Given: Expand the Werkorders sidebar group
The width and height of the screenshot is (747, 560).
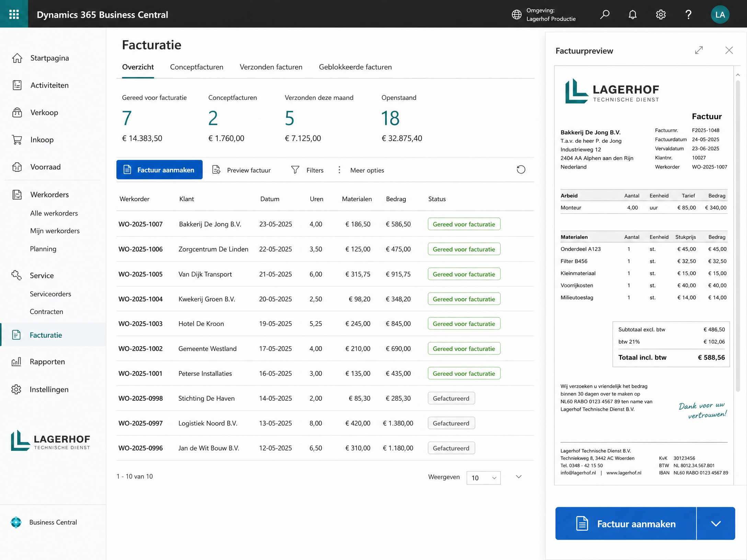Looking at the screenshot, I should 41,195.
